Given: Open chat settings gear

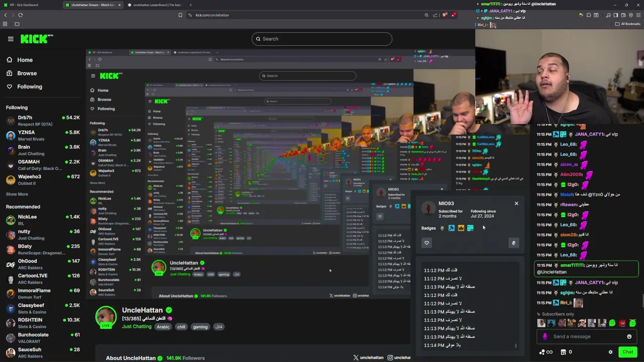Looking at the screenshot, I should [x=611, y=352].
